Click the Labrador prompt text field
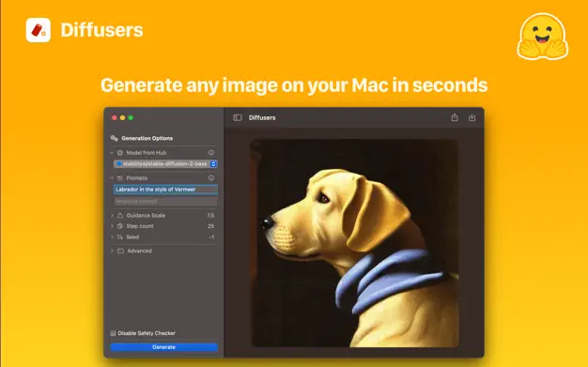This screenshot has width=588, height=367. pos(165,190)
